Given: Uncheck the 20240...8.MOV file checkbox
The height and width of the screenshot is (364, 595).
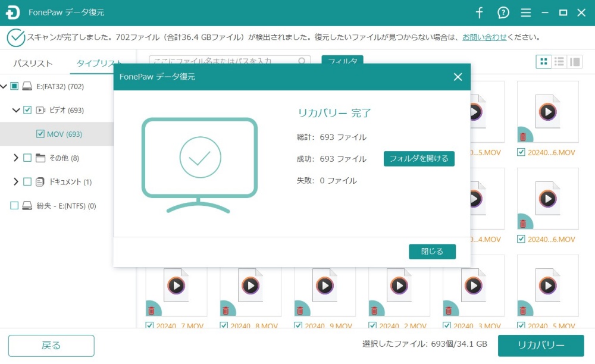Looking at the screenshot, I should tap(224, 326).
